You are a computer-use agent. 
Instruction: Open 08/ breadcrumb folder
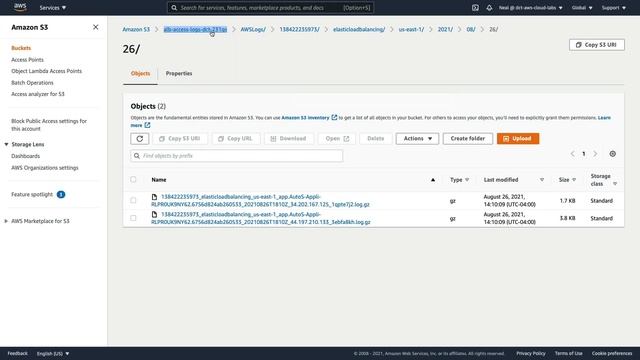coord(471,29)
